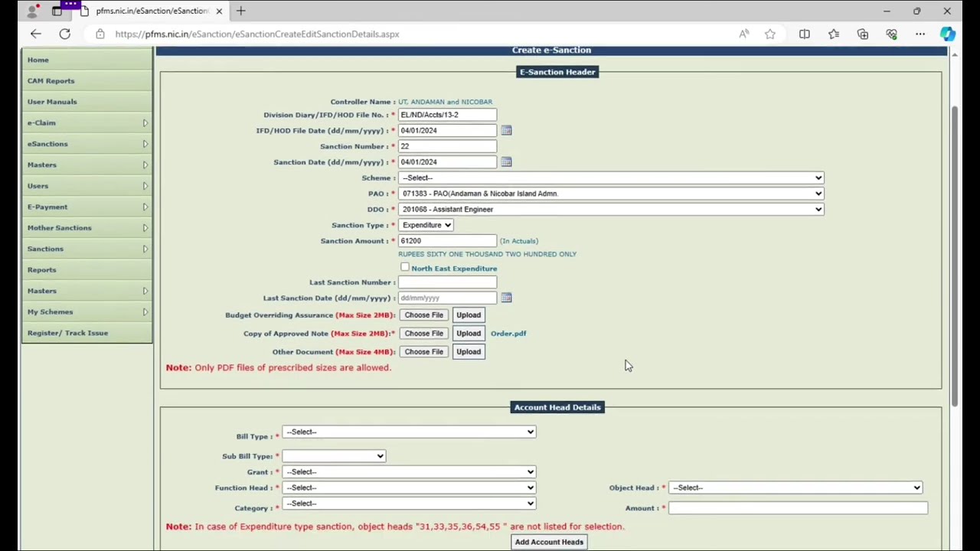
Task: Open browser Settings and more menu
Action: click(x=920, y=34)
